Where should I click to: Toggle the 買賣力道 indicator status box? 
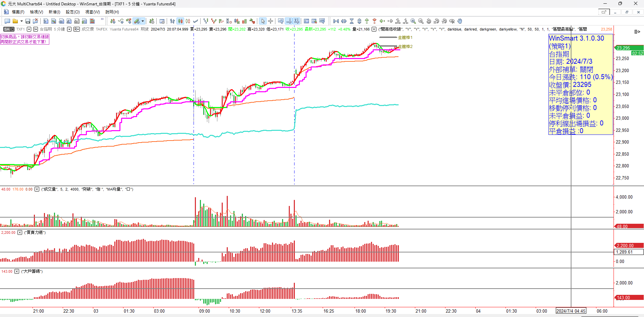(20, 232)
